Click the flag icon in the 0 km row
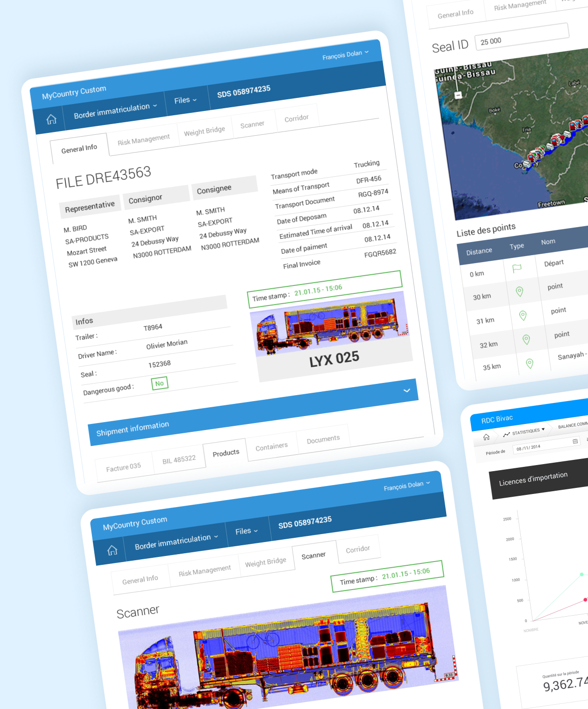 (517, 268)
